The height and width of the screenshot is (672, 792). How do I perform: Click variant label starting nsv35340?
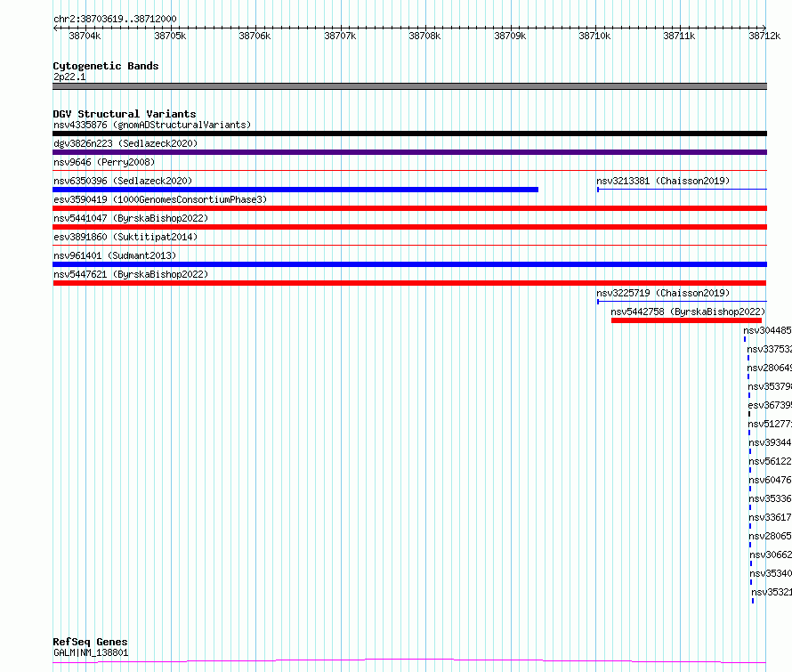pos(771,573)
